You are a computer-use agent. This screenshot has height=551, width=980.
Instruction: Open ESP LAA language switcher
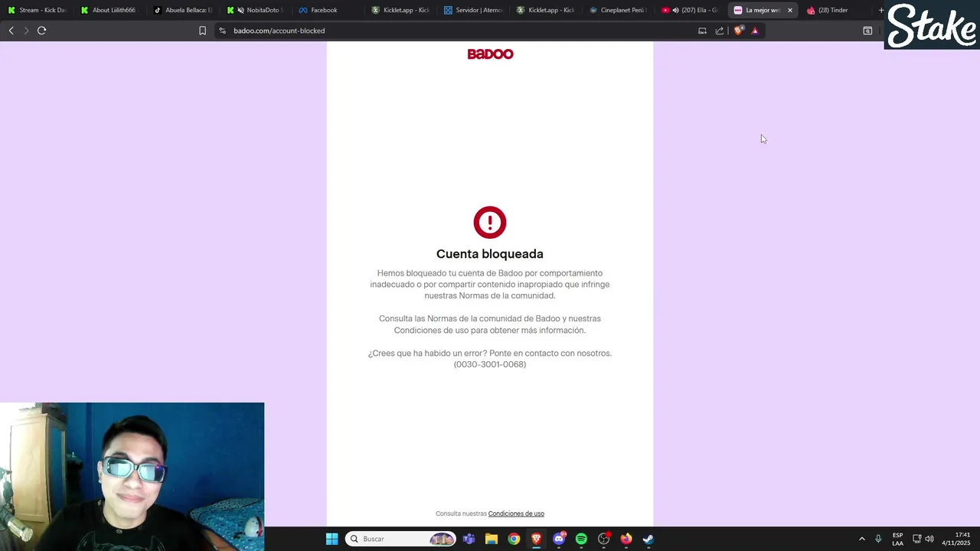(x=897, y=539)
